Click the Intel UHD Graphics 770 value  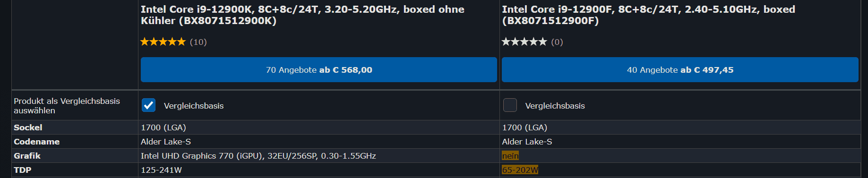(258, 156)
